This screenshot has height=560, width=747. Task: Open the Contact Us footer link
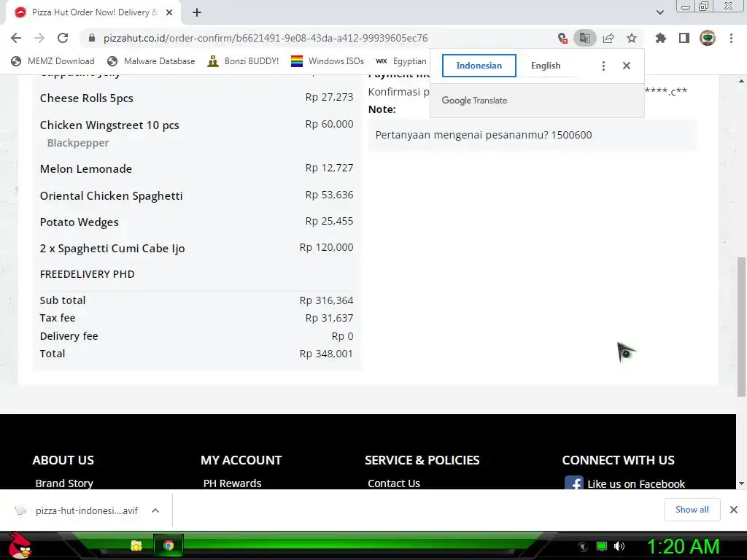tap(394, 483)
